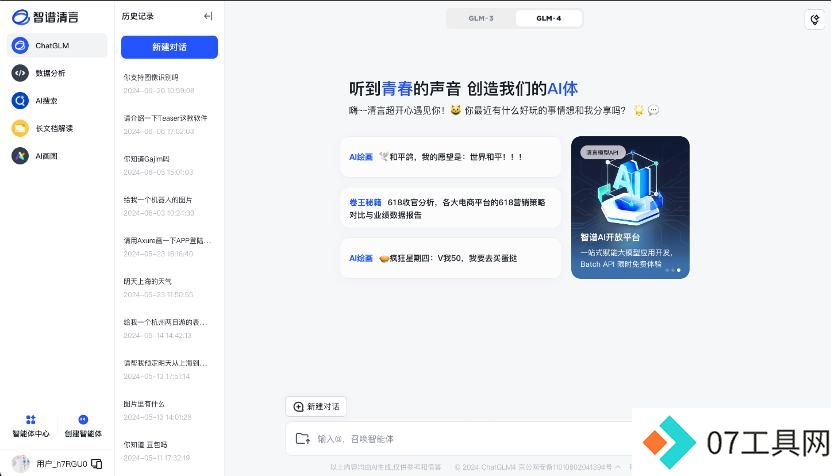Open the ChatGLM sidebar item
The height and width of the screenshot is (476, 832).
tap(57, 46)
